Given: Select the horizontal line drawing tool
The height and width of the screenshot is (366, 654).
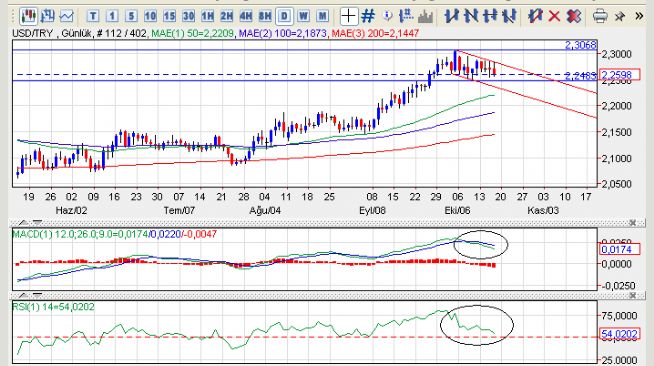Looking at the screenshot, I should [x=490, y=16].
